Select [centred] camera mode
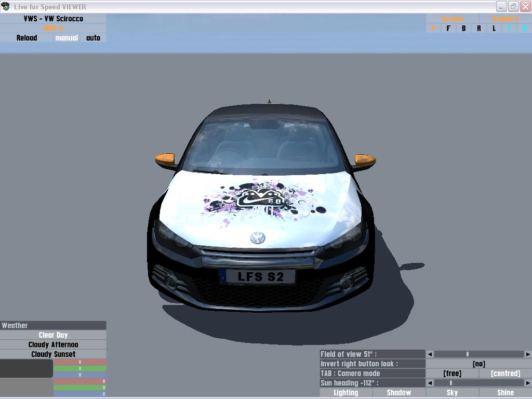532x399 pixels. 505,373
